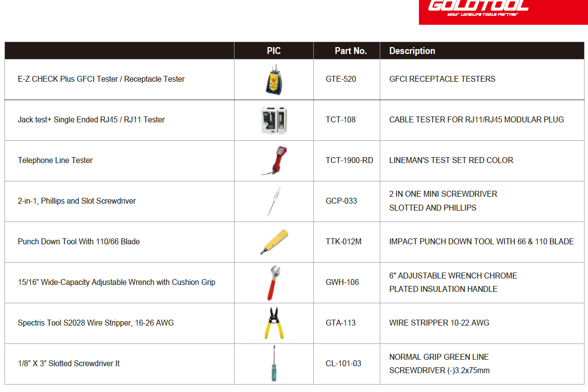Select part number CL-101-03

pyautogui.click(x=344, y=364)
